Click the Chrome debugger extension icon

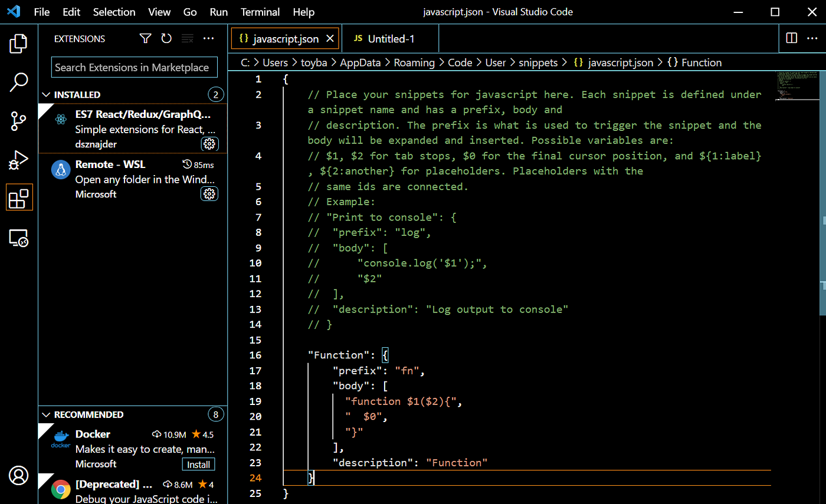(60, 489)
